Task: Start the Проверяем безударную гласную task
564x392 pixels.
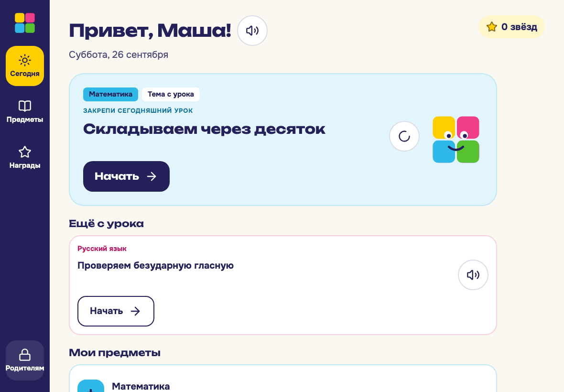Action: click(116, 311)
